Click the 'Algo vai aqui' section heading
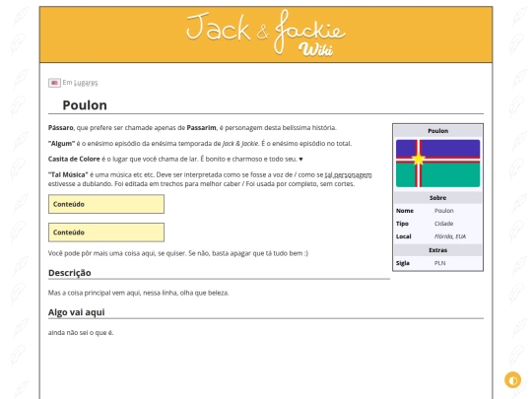This screenshot has width=532, height=399. [x=76, y=312]
